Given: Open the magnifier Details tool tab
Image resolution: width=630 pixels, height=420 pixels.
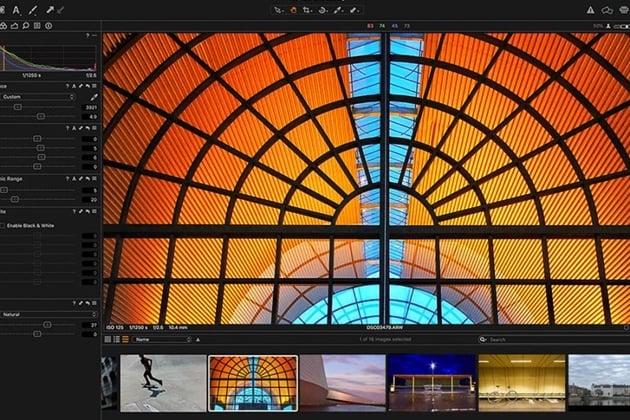Looking at the screenshot, I should point(26,26).
